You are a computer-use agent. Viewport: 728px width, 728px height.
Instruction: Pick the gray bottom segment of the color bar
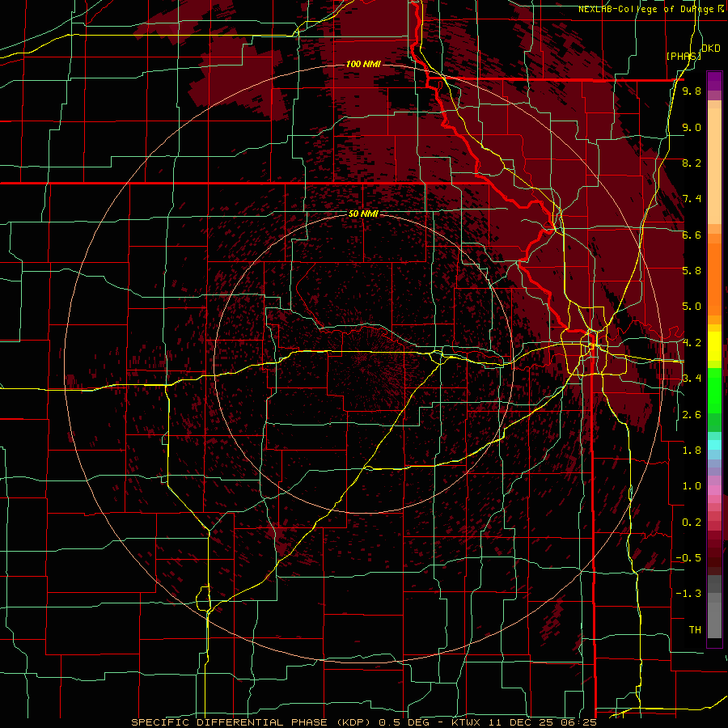[x=714, y=620]
